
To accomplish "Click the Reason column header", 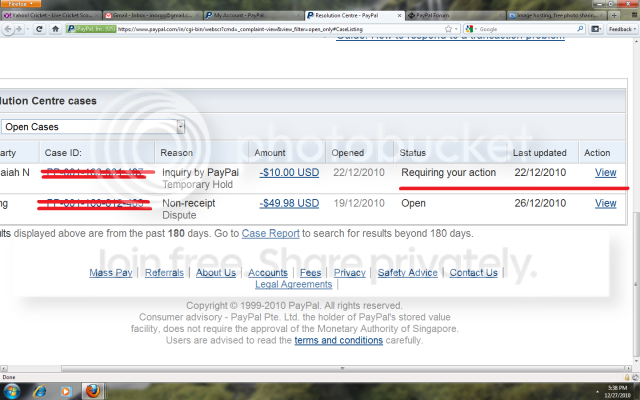I will tap(176, 153).
